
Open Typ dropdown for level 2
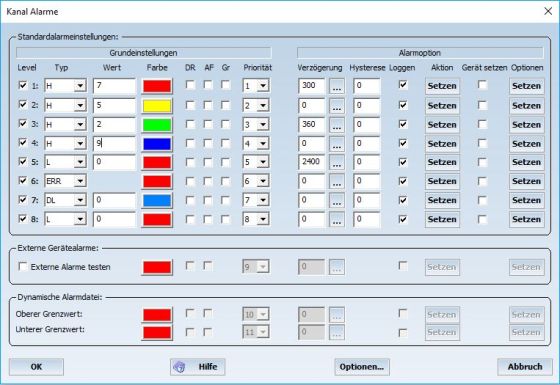point(80,105)
